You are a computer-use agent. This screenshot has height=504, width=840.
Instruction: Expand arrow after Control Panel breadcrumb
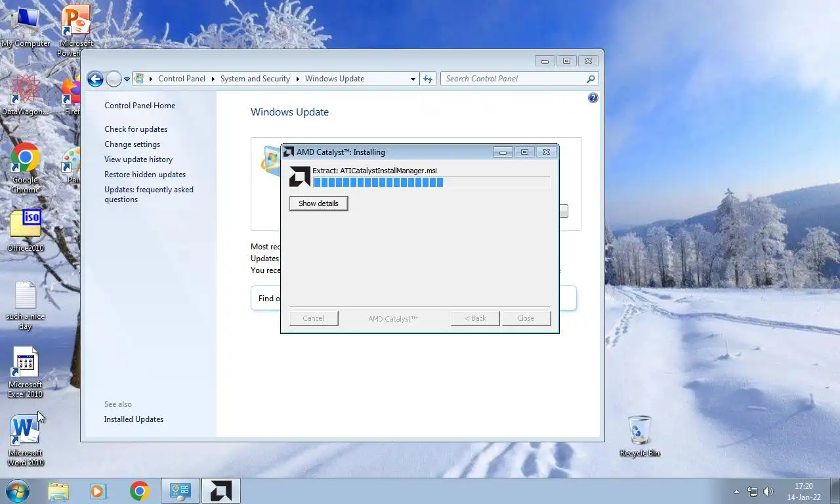[x=213, y=79]
